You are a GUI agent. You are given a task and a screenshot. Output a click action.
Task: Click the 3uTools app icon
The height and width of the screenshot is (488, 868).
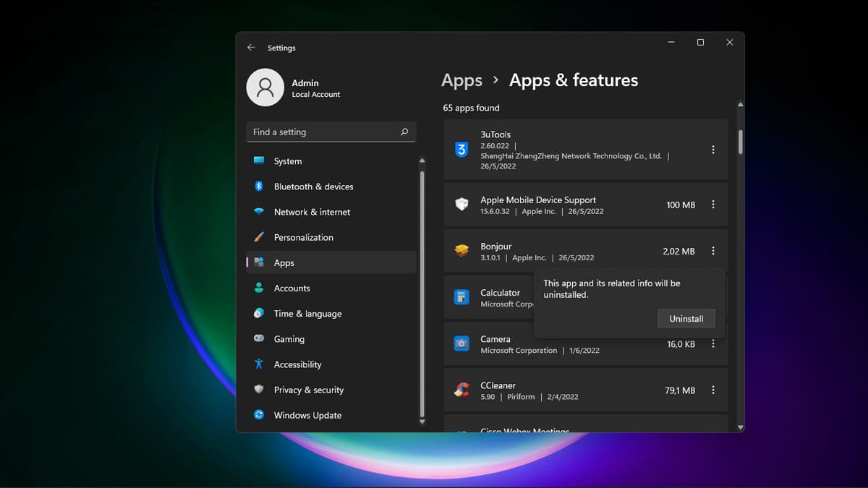pos(461,150)
